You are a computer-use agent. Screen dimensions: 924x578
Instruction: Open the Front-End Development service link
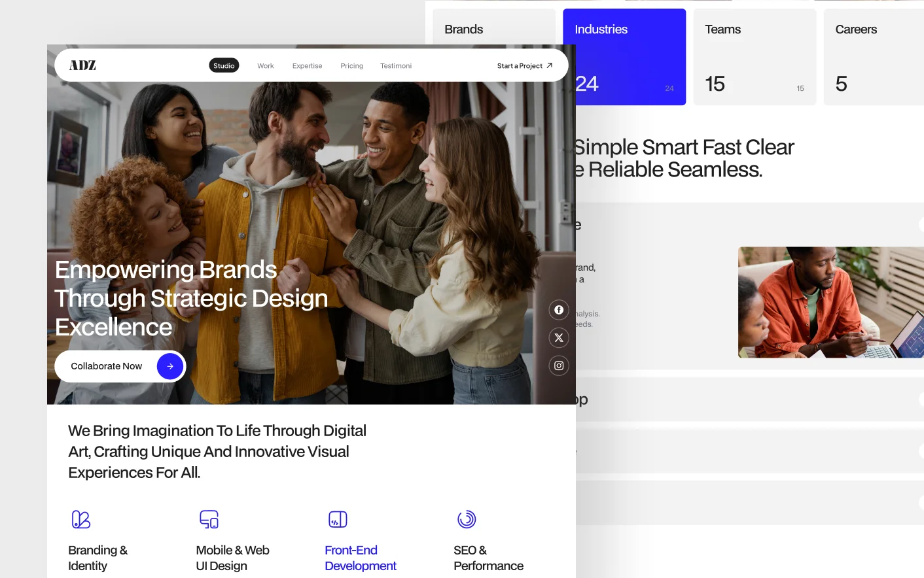360,558
